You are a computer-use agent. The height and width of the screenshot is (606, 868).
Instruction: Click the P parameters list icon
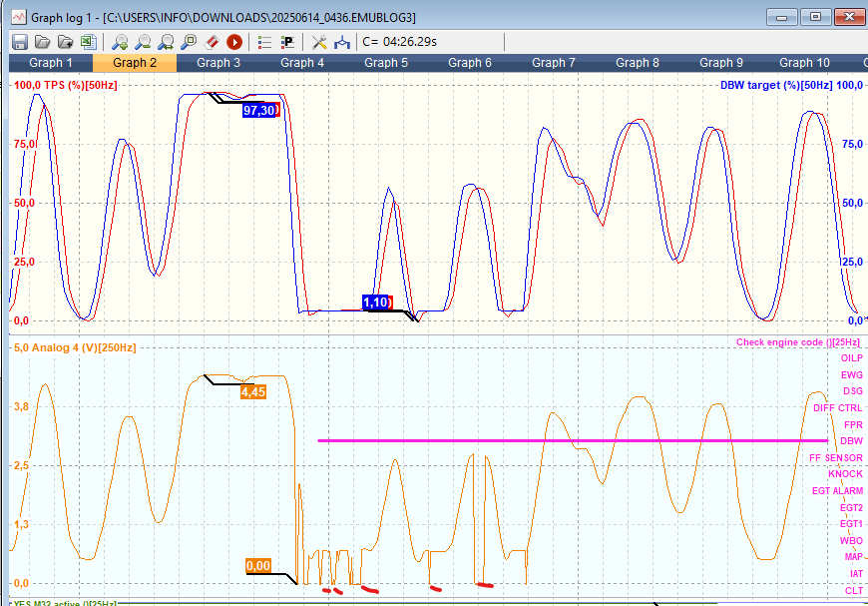click(288, 42)
